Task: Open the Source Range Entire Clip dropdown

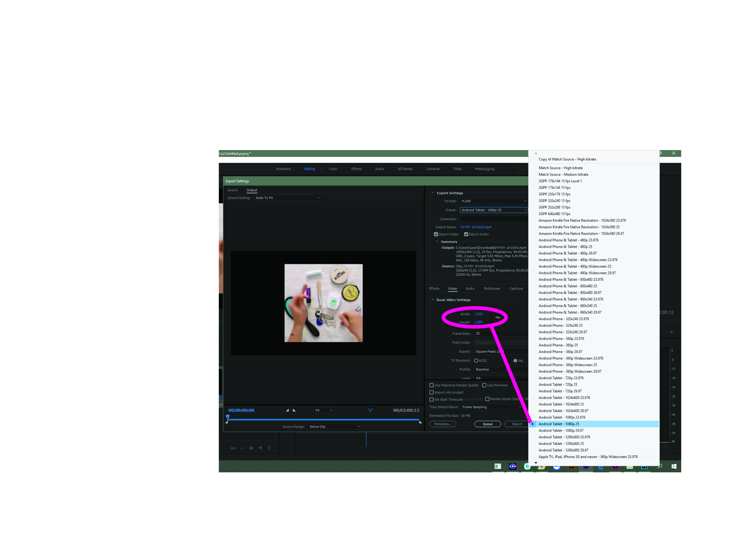Action: pos(334,427)
